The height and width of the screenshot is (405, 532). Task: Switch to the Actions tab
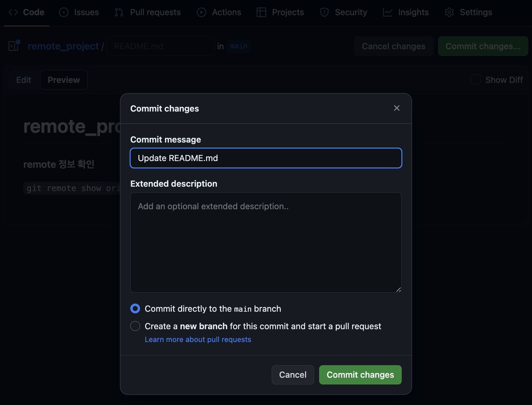[219, 12]
